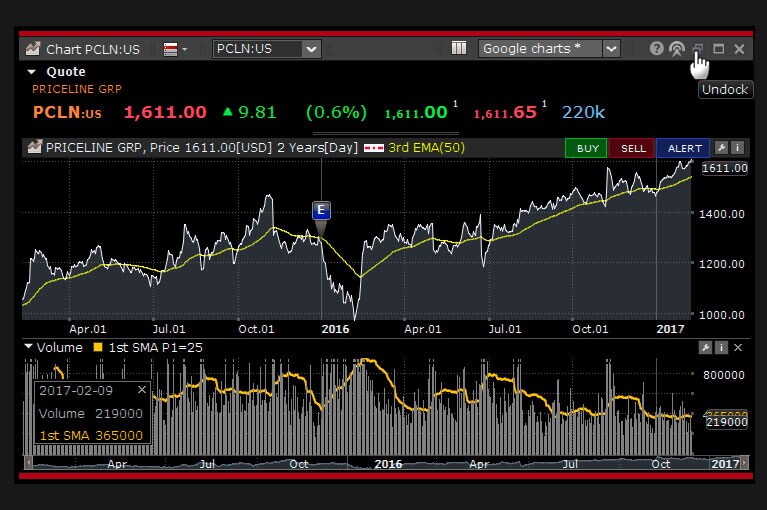Open the PCLN:US symbol dropdown

[x=310, y=48]
